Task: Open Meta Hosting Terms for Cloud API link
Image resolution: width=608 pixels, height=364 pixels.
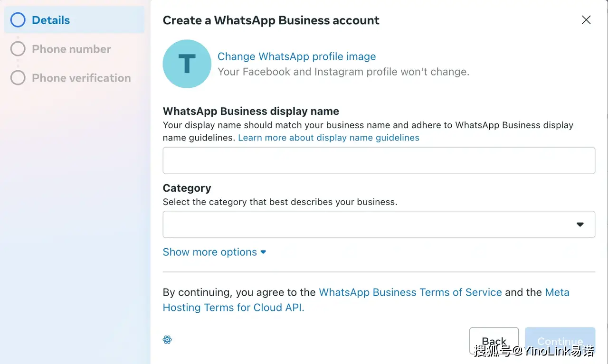Action: tap(233, 308)
